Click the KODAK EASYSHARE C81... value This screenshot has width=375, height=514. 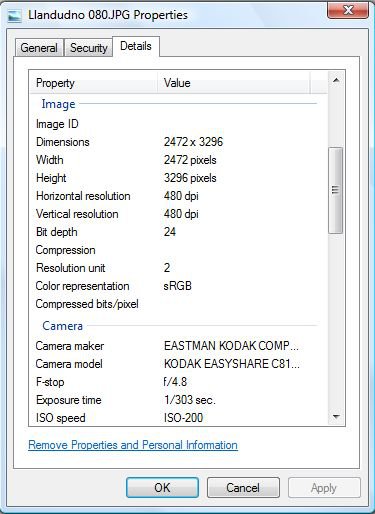click(232, 364)
